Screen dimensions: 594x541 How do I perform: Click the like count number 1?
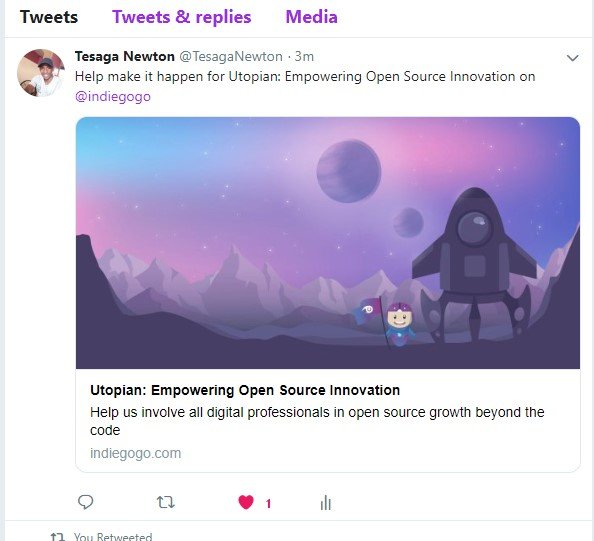pyautogui.click(x=268, y=504)
